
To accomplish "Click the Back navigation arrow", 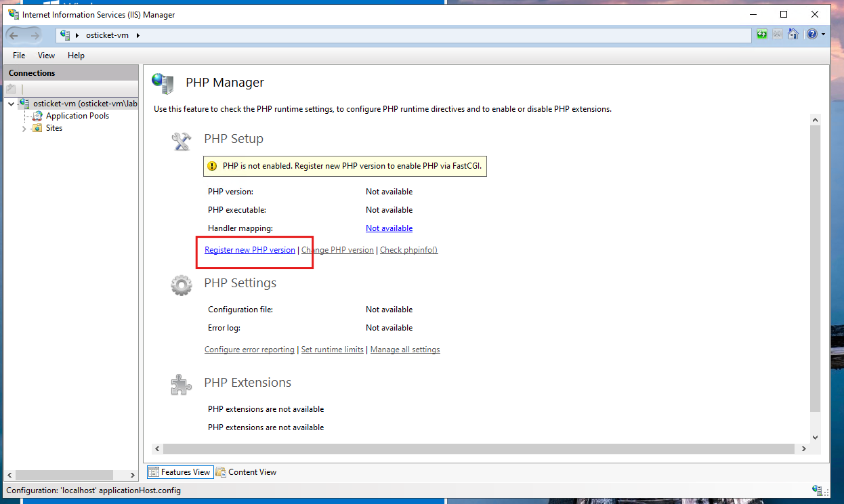I will coord(15,35).
